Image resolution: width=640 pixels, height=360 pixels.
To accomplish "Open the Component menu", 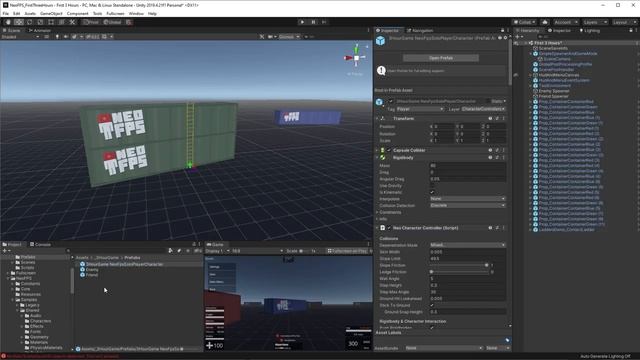I will click(x=78, y=13).
